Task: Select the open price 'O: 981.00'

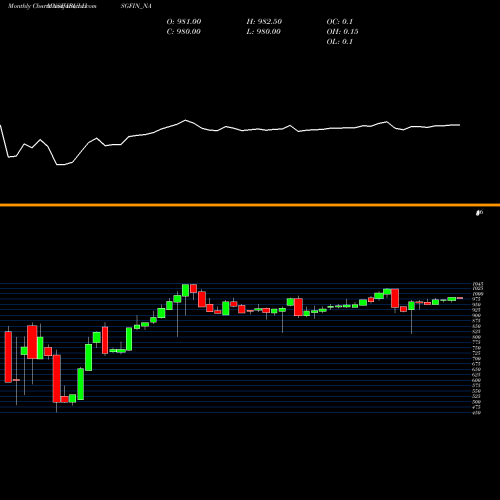Action: click(184, 21)
